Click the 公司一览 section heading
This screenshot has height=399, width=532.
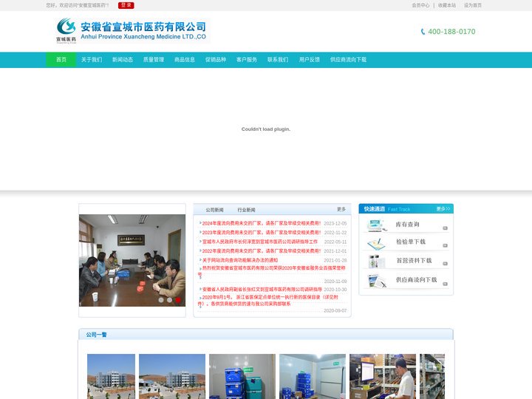(96, 335)
